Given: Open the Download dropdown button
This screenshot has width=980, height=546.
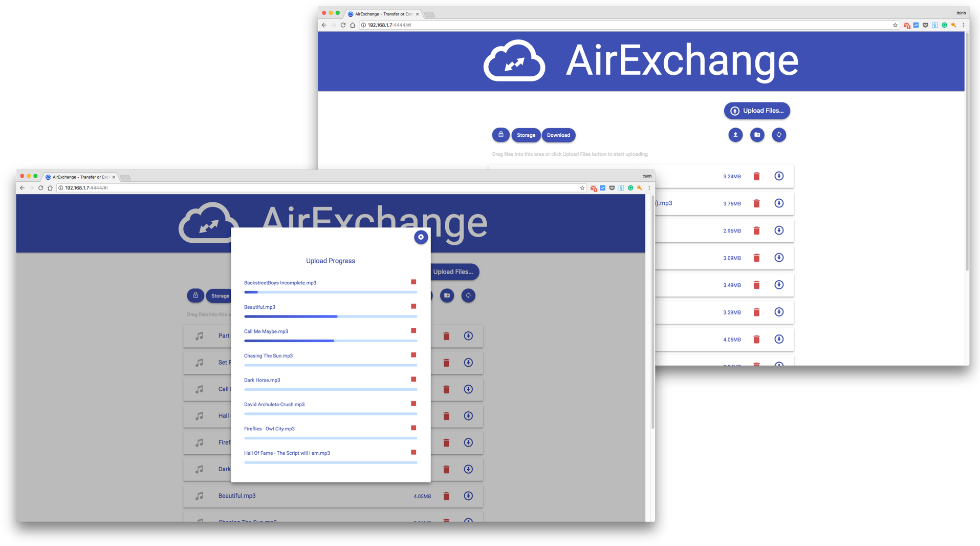Looking at the screenshot, I should [x=558, y=135].
